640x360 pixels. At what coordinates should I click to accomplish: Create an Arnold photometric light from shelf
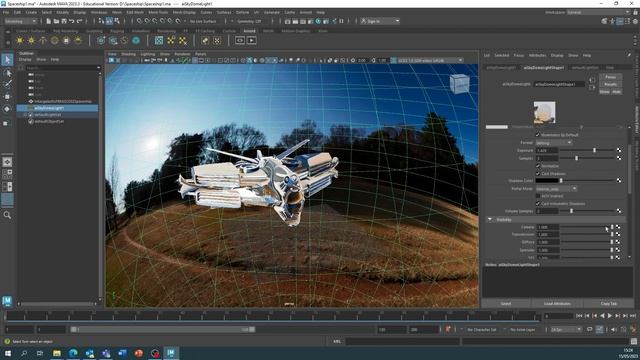[x=43, y=40]
